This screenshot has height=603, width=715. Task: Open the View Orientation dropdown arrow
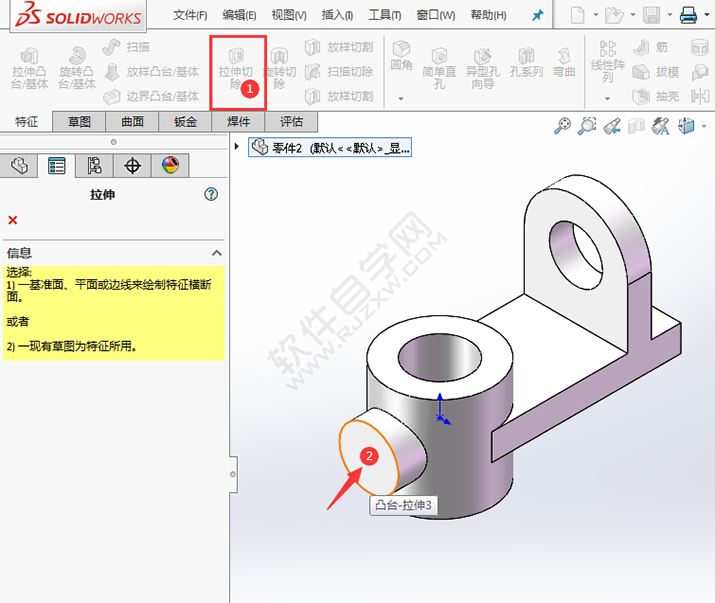point(705,126)
